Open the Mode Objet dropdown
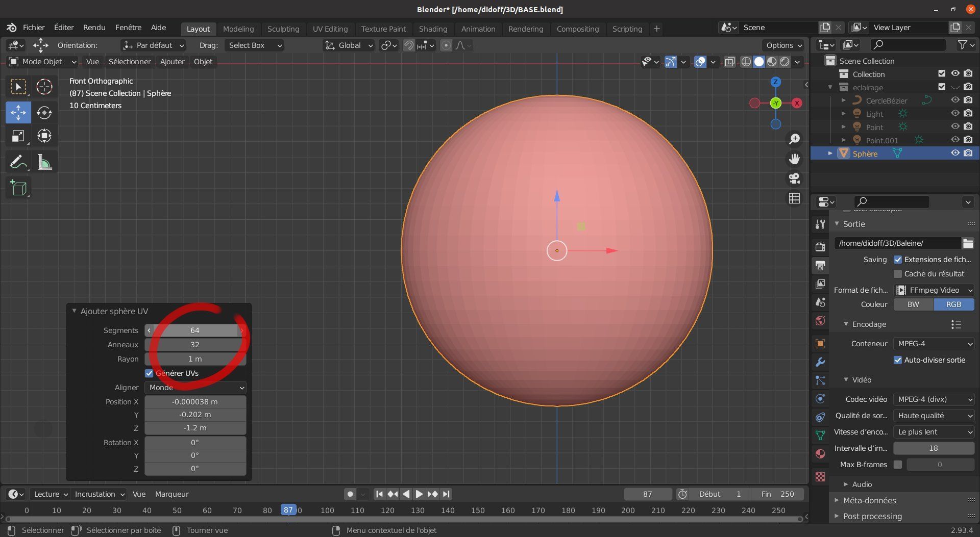Image resolution: width=980 pixels, height=537 pixels. click(43, 62)
